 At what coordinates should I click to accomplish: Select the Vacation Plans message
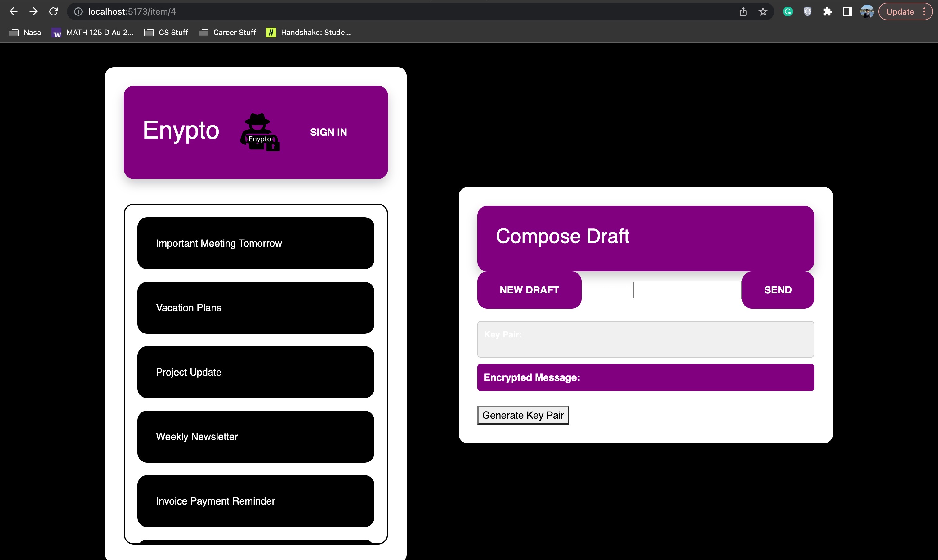point(256,307)
